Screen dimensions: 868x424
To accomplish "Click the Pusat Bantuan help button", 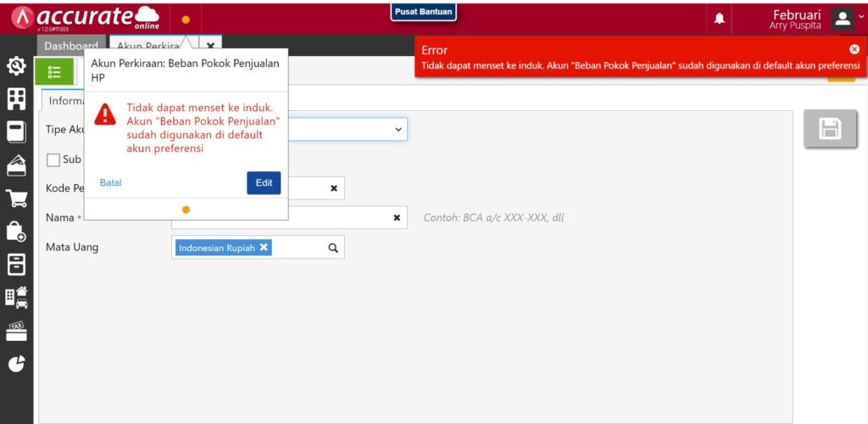I will [424, 12].
